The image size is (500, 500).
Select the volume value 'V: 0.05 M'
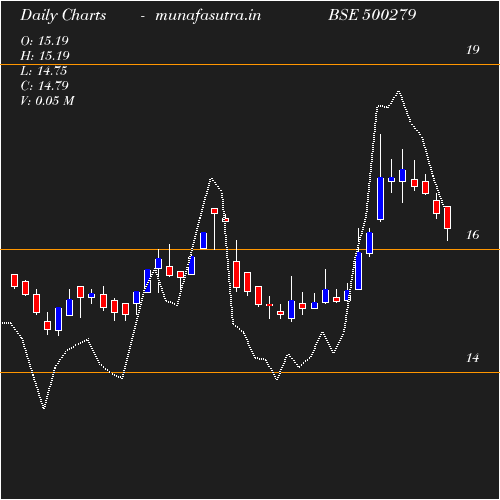click(47, 101)
